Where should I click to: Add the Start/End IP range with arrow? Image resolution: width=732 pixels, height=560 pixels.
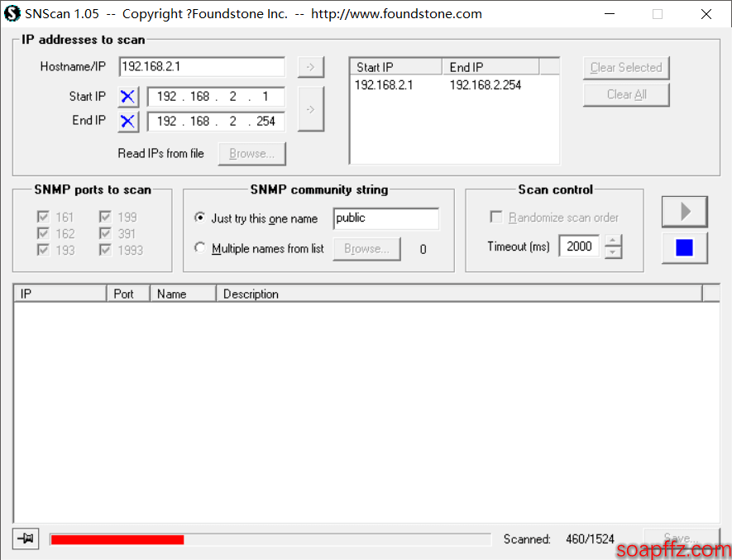coord(310,109)
